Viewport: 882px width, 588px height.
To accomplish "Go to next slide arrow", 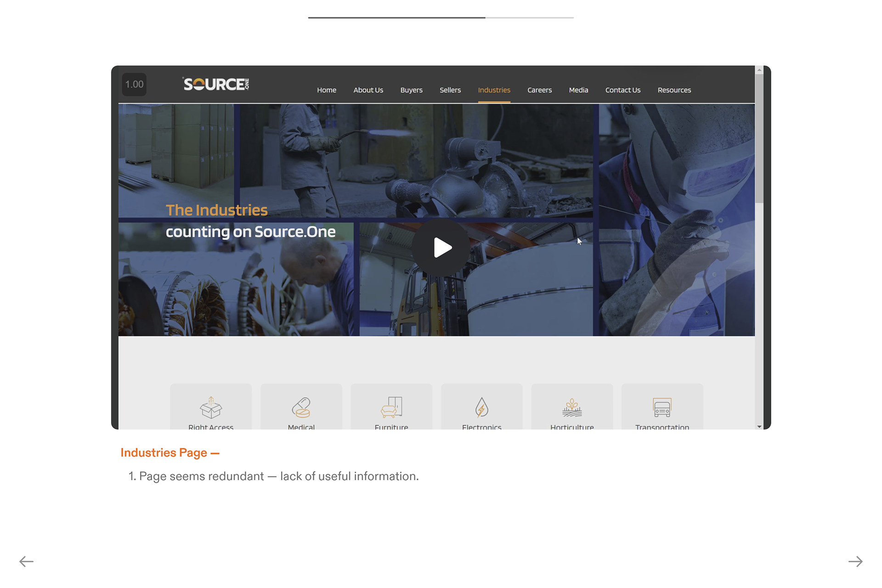I will coord(855,561).
